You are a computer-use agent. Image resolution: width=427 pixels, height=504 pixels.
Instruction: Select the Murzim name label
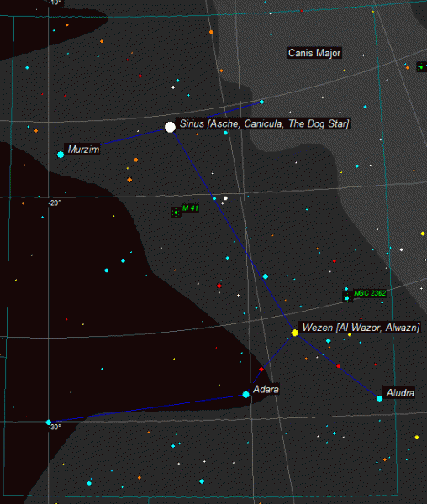[x=83, y=150]
